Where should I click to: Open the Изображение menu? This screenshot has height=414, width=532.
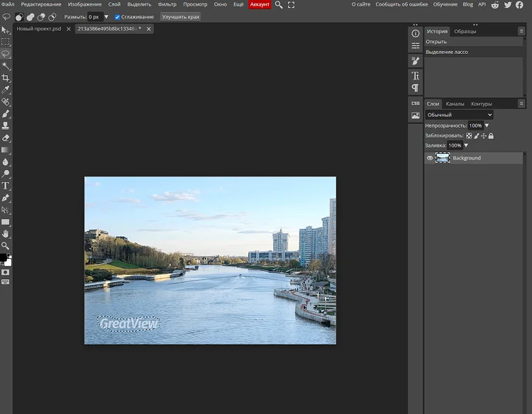(84, 4)
